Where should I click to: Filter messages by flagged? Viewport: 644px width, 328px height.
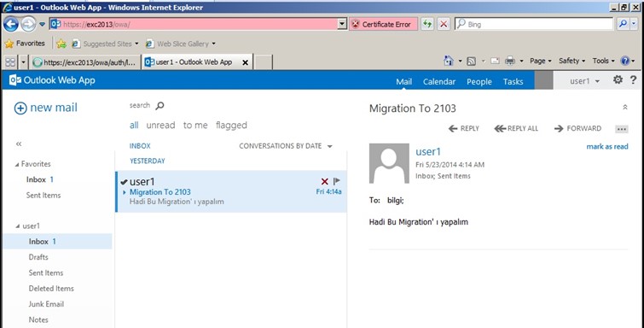coord(231,125)
